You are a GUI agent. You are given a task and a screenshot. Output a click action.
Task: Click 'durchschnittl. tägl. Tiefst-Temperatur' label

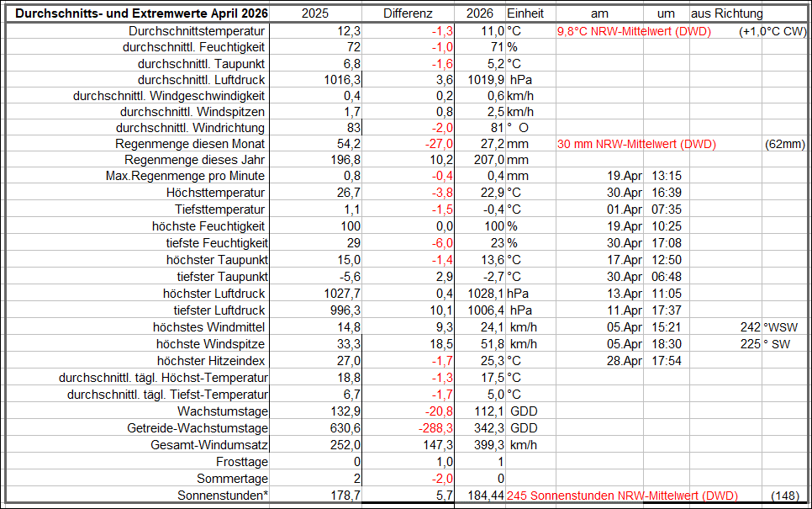[x=167, y=395]
